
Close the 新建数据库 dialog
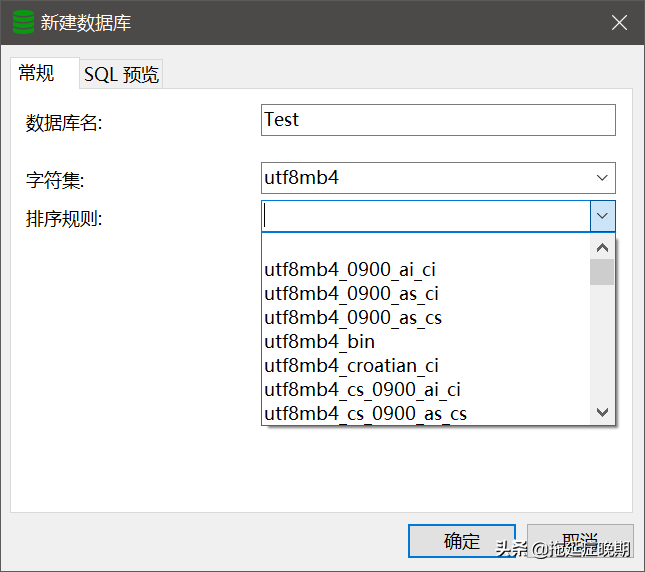pos(619,23)
